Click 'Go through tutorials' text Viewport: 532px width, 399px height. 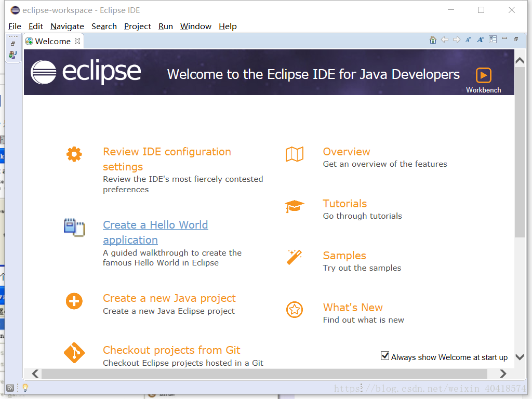coord(362,216)
